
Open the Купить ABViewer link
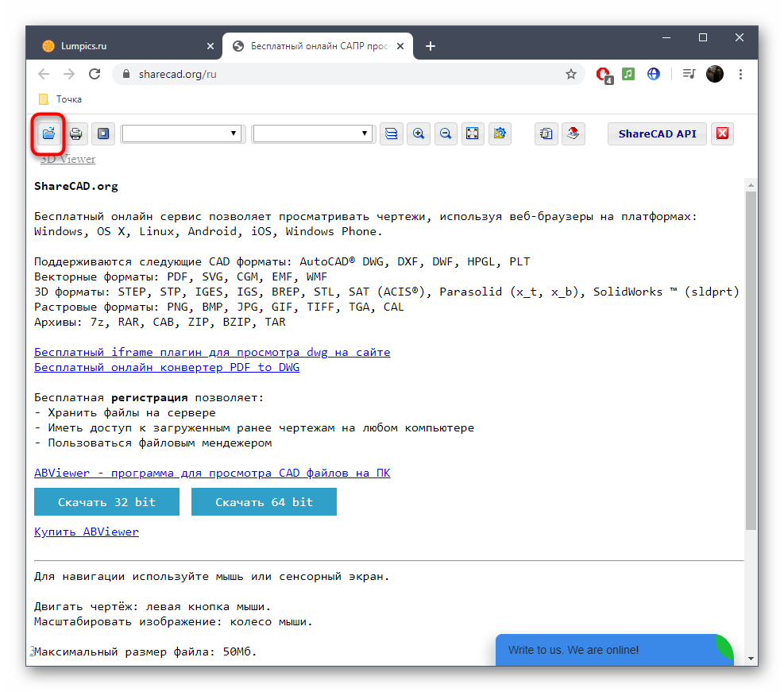tap(87, 532)
